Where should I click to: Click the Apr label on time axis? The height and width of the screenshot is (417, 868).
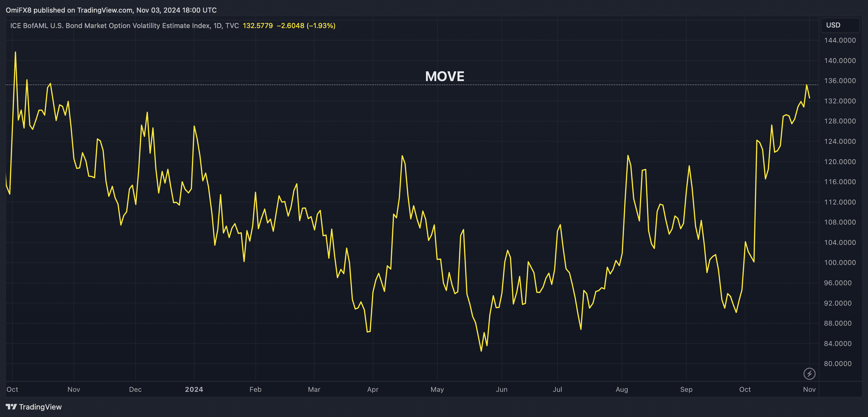click(373, 390)
